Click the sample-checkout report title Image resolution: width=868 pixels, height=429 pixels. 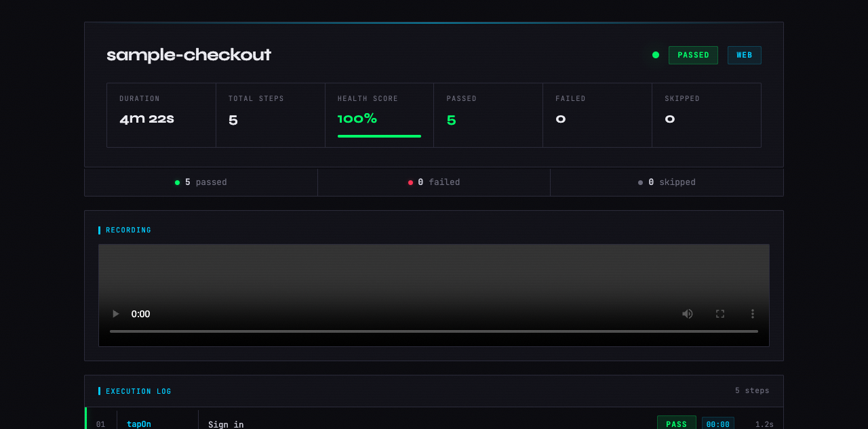(189, 55)
